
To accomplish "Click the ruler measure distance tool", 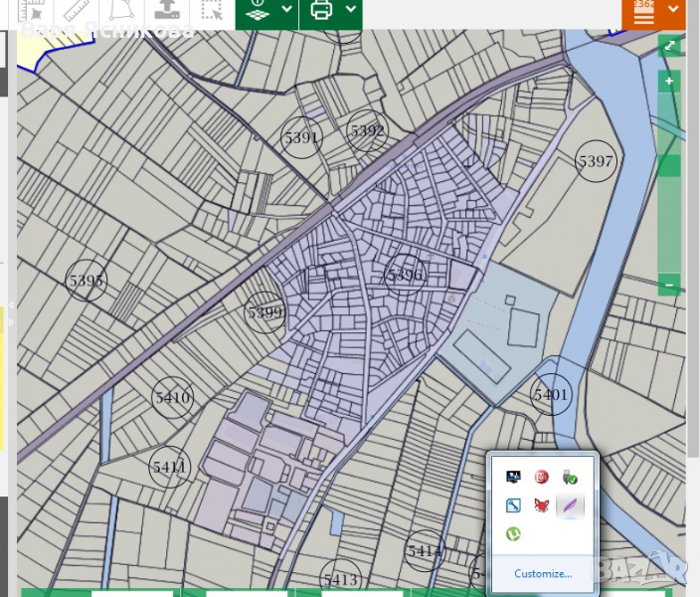I will [74, 11].
